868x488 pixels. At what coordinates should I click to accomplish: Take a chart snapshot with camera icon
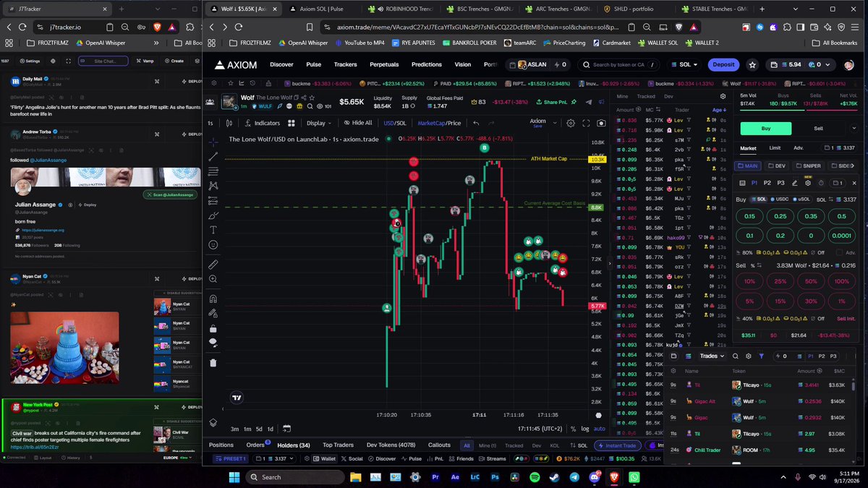[600, 123]
